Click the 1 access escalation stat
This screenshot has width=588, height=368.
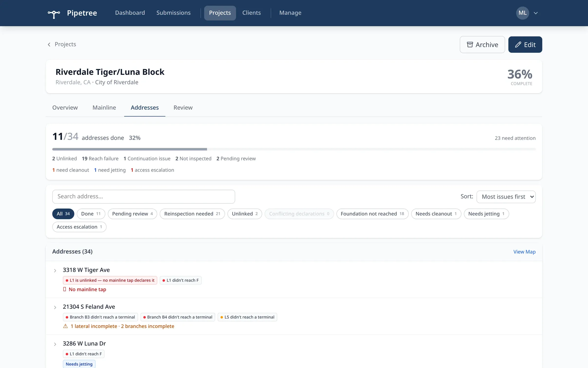point(152,170)
